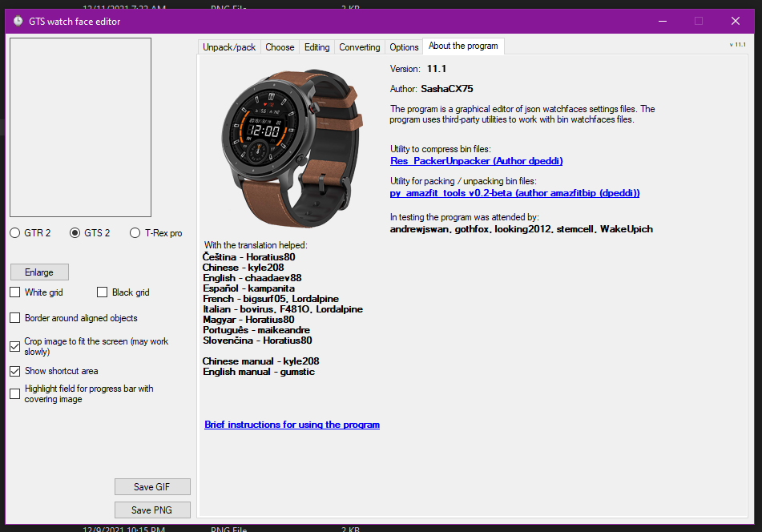Click the author name SashaCX75

coord(446,89)
